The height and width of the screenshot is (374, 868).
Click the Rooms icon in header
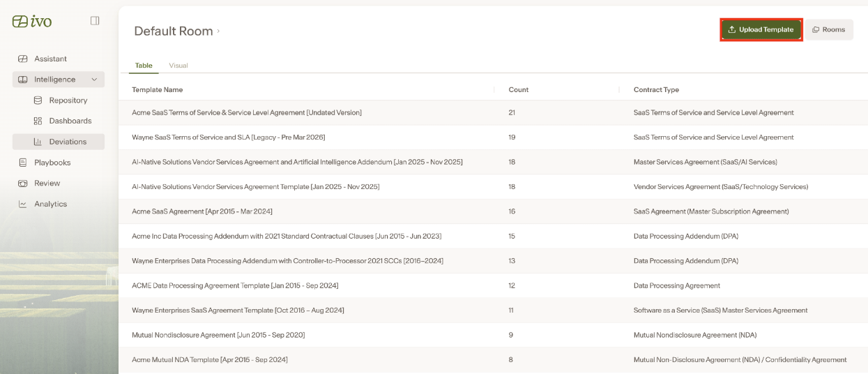816,29
